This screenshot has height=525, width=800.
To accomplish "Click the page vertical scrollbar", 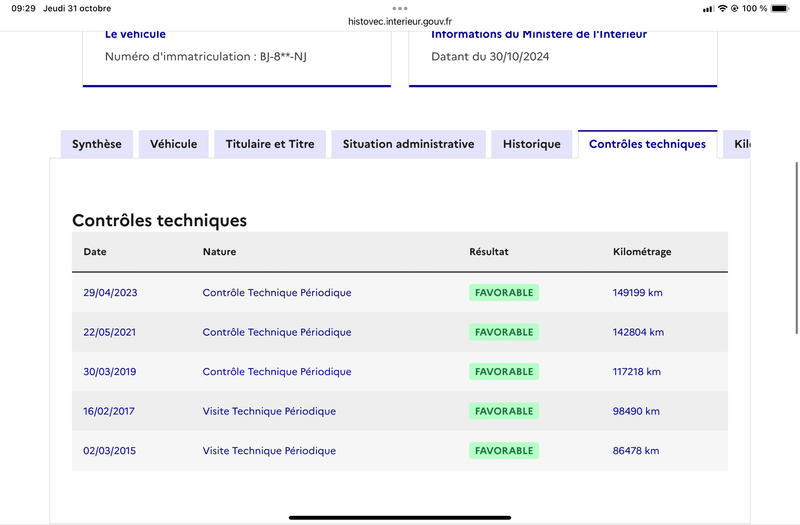I will (796, 248).
